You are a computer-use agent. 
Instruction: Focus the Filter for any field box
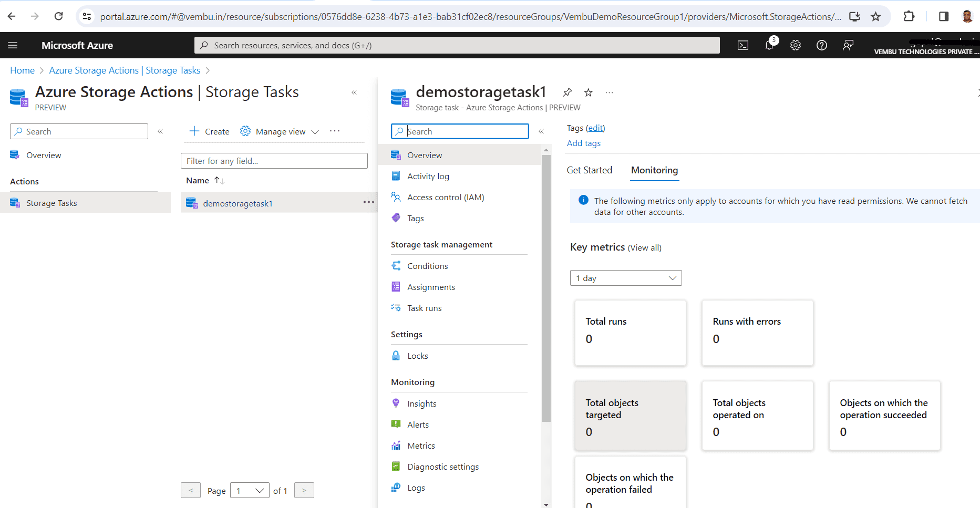tap(274, 161)
